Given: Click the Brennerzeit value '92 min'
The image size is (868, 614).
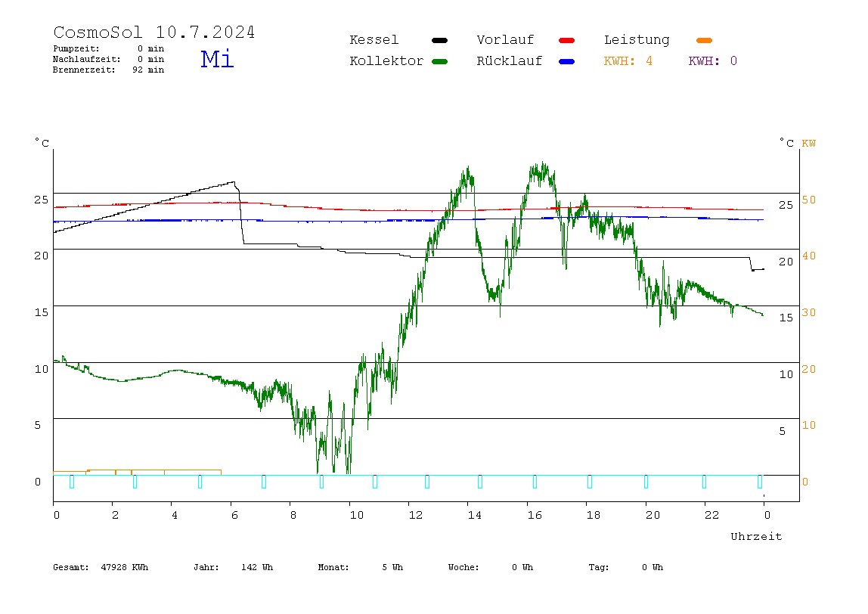Looking at the screenshot, I should [147, 70].
